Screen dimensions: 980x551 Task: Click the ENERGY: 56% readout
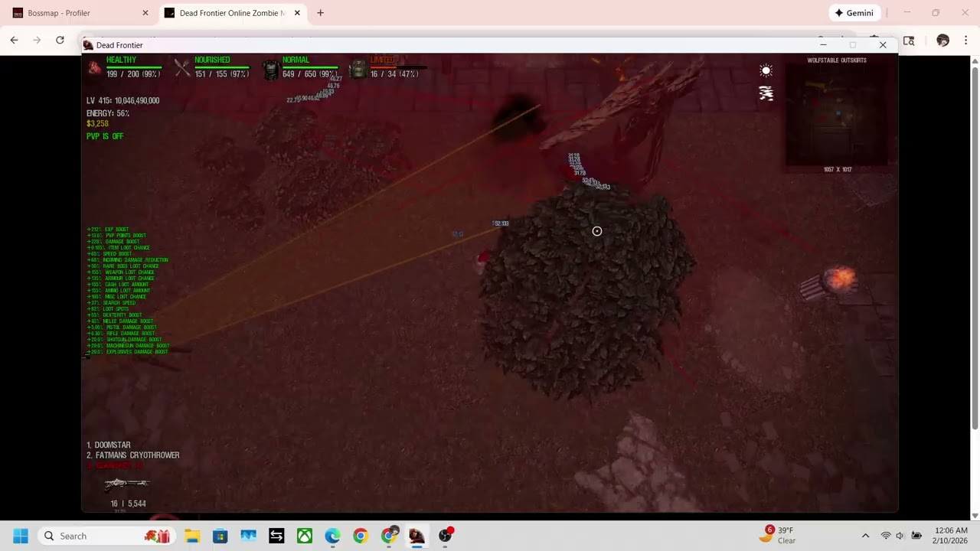click(108, 113)
